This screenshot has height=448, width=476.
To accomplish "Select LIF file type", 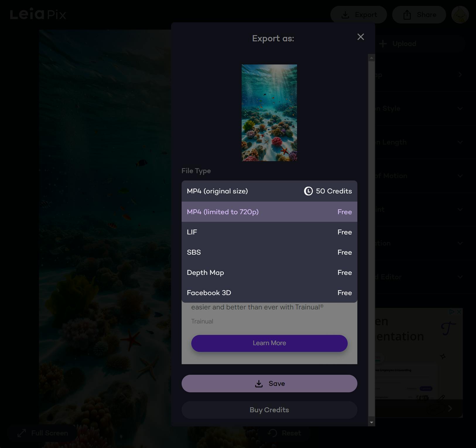I will click(269, 232).
